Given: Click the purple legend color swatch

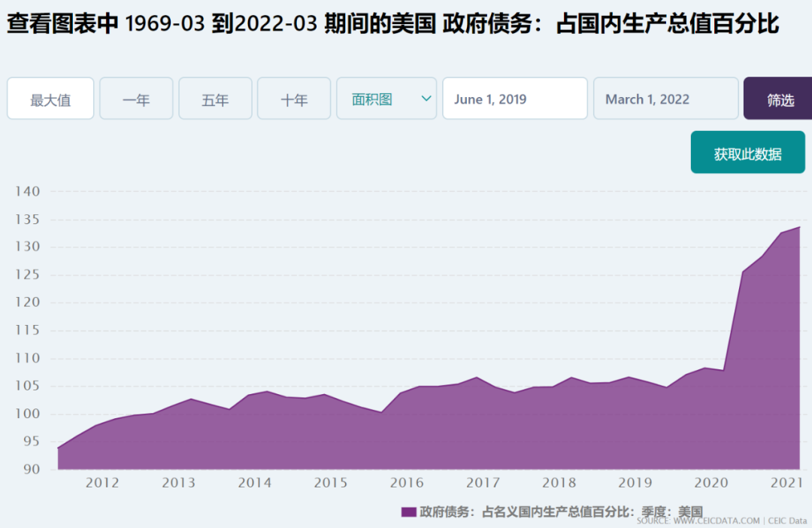Looking at the screenshot, I should point(408,512).
